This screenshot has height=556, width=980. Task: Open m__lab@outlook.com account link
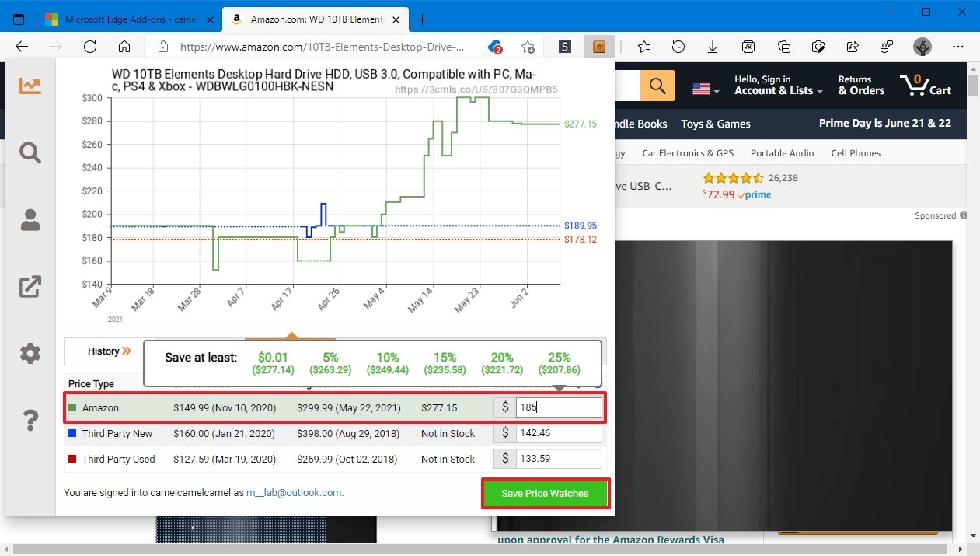tap(294, 493)
